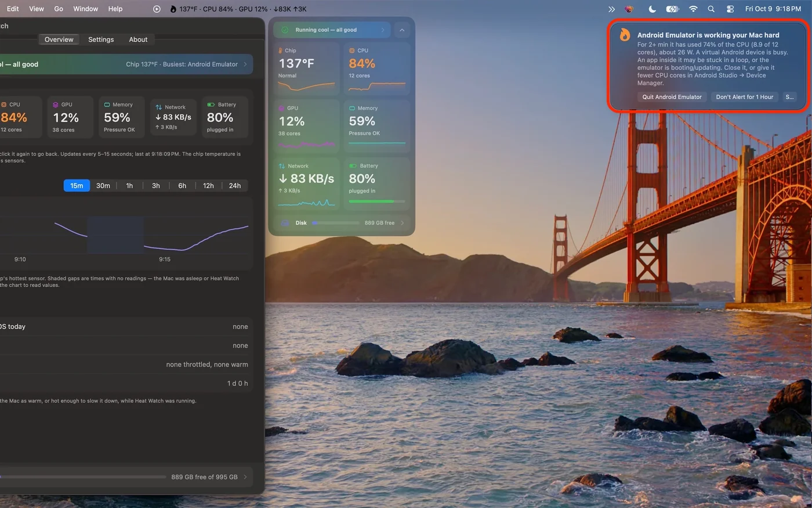
Task: Click the colorful app icon in the menu bar
Action: coord(629,9)
